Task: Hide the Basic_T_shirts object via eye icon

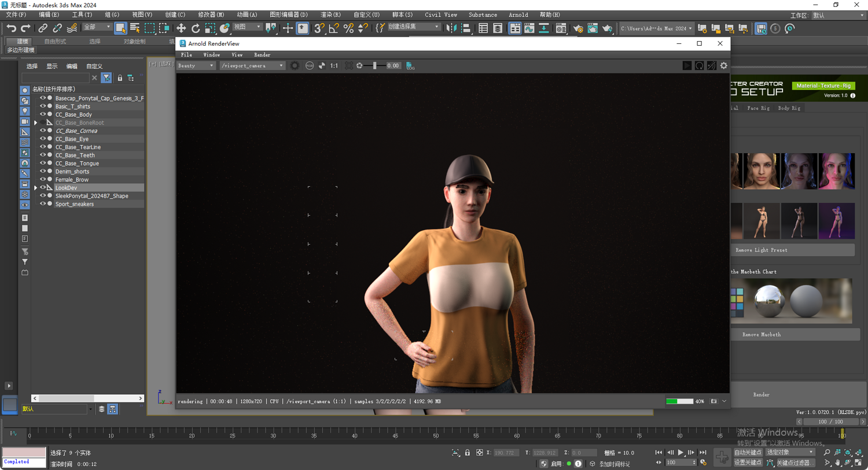Action: [42, 106]
